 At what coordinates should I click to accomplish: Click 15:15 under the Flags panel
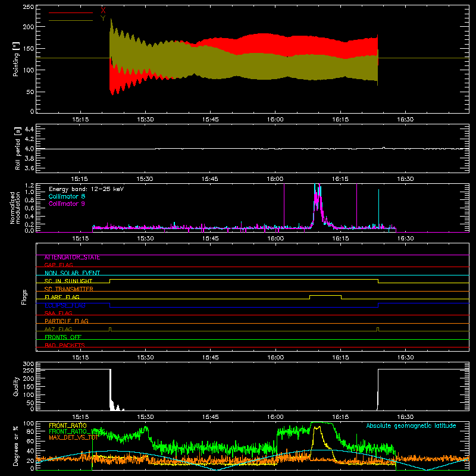pyautogui.click(x=80, y=358)
